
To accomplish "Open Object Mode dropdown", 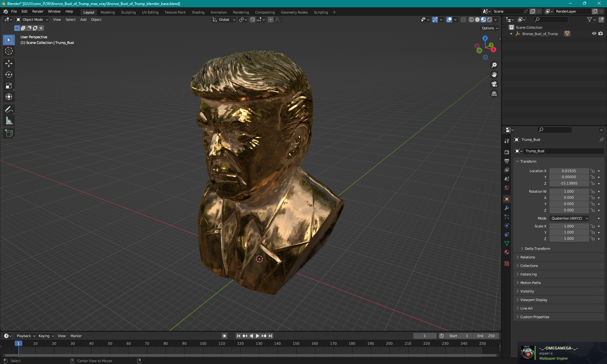I will (x=32, y=20).
